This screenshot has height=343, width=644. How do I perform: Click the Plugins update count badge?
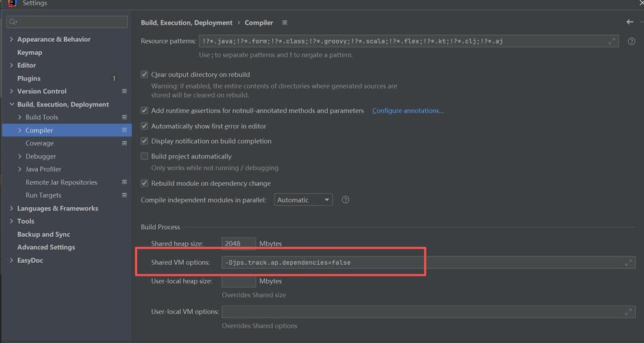[x=114, y=78]
